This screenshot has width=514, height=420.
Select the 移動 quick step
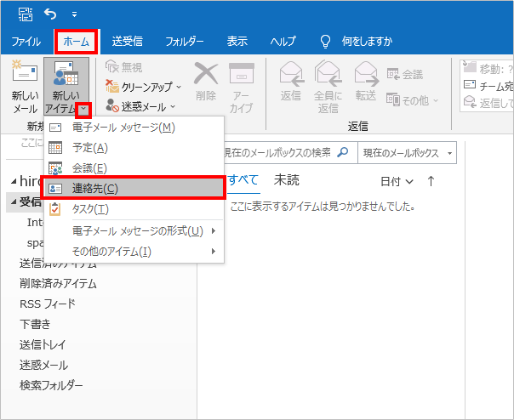point(488,69)
